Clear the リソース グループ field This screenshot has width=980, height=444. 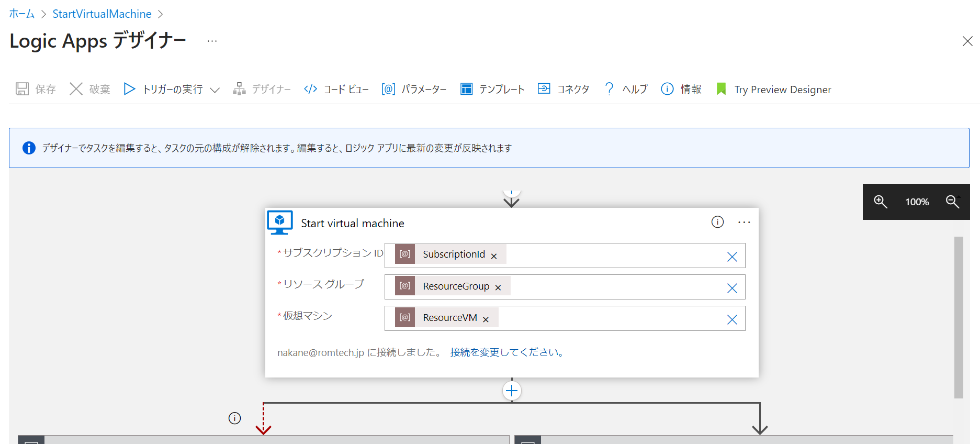(x=732, y=288)
